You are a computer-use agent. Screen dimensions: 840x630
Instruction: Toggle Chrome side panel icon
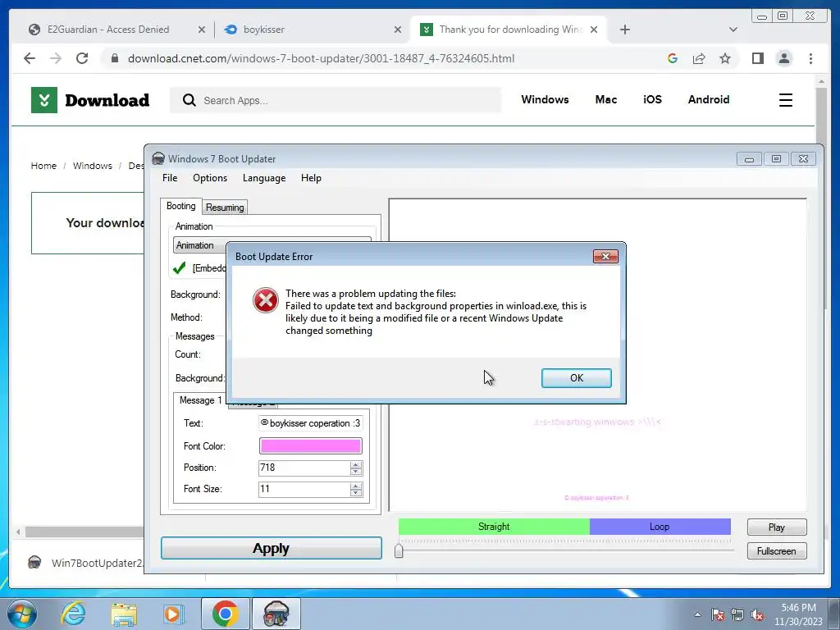point(757,58)
